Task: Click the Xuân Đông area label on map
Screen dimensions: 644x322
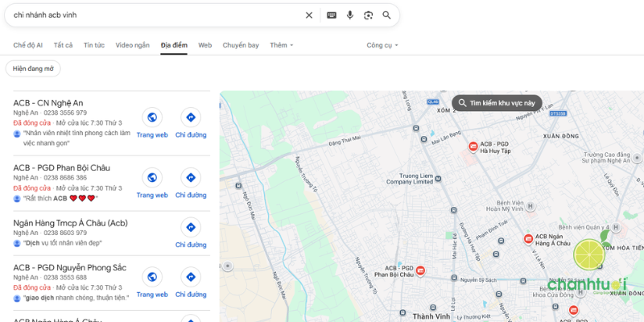Action: [x=560, y=136]
